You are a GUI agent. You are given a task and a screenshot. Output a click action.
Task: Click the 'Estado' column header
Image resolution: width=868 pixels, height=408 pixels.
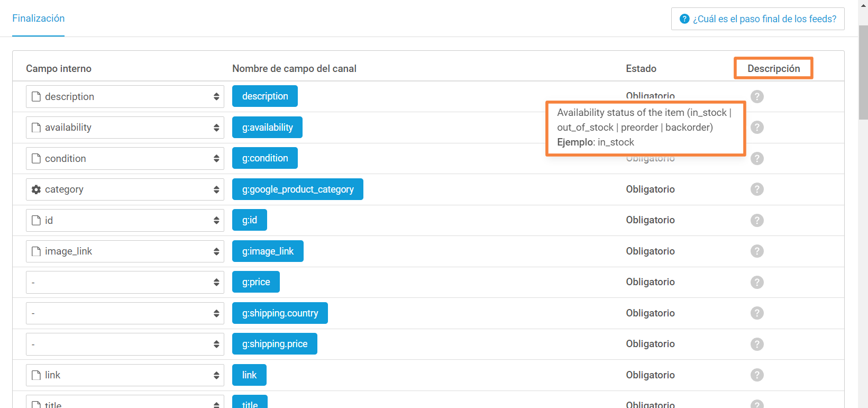click(x=641, y=68)
